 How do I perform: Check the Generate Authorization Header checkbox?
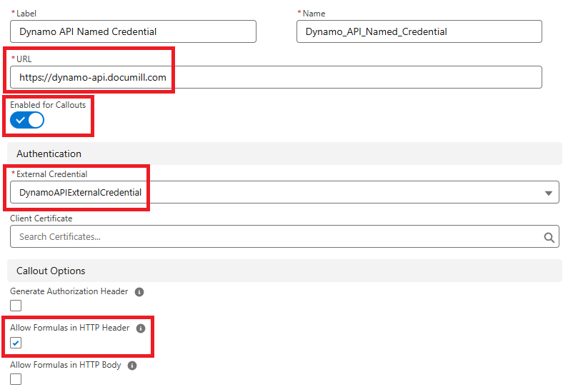(x=16, y=306)
